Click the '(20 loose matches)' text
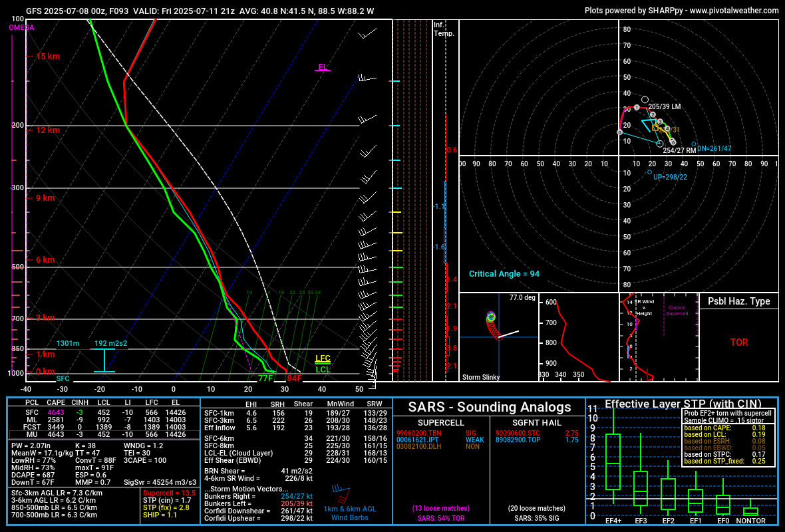This screenshot has width=785, height=532. pyautogui.click(x=537, y=509)
